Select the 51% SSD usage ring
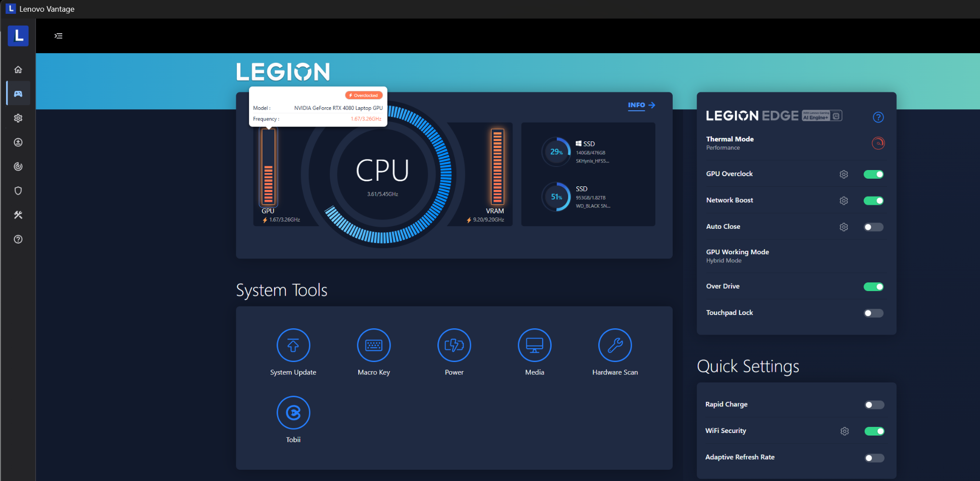 556,197
